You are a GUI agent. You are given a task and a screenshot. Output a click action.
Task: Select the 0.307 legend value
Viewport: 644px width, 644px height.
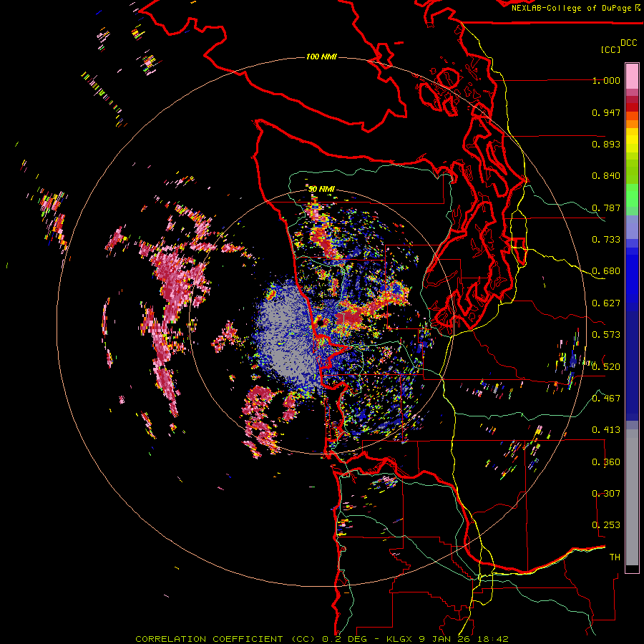(606, 494)
